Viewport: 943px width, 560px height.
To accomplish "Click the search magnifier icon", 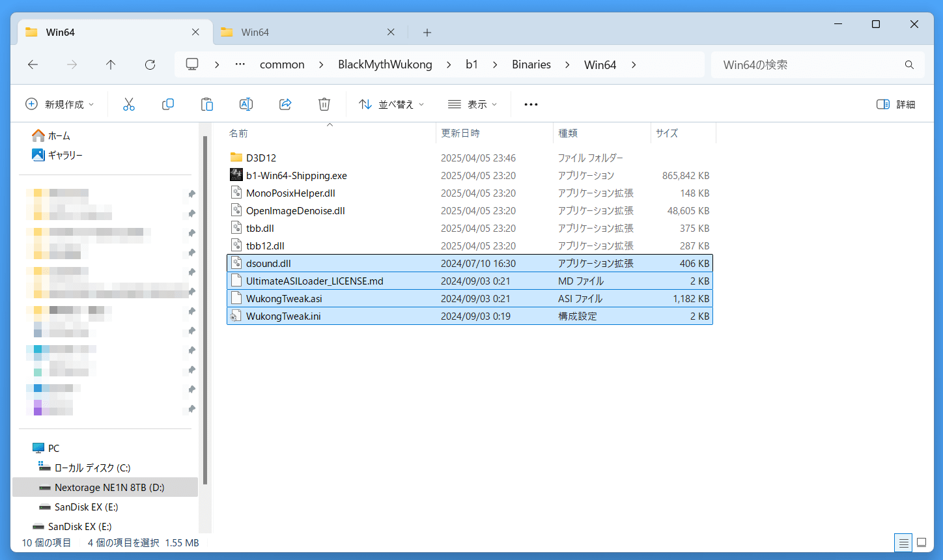I will [909, 64].
